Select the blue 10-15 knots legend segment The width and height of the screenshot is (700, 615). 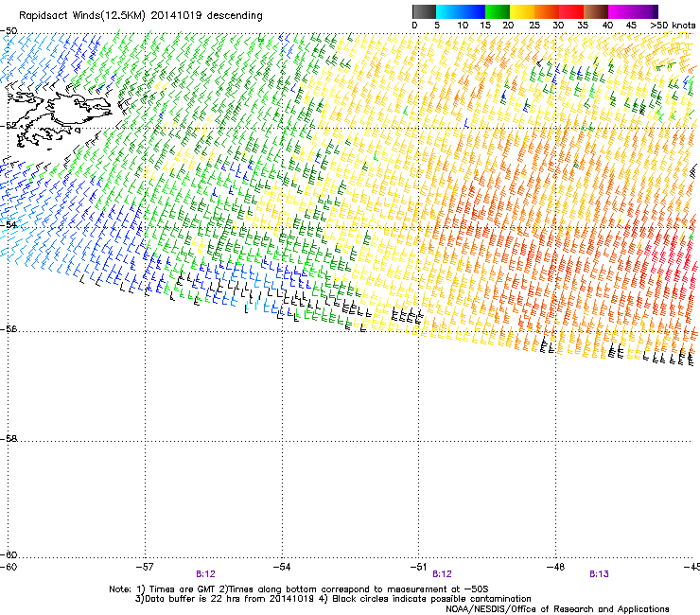point(473,11)
